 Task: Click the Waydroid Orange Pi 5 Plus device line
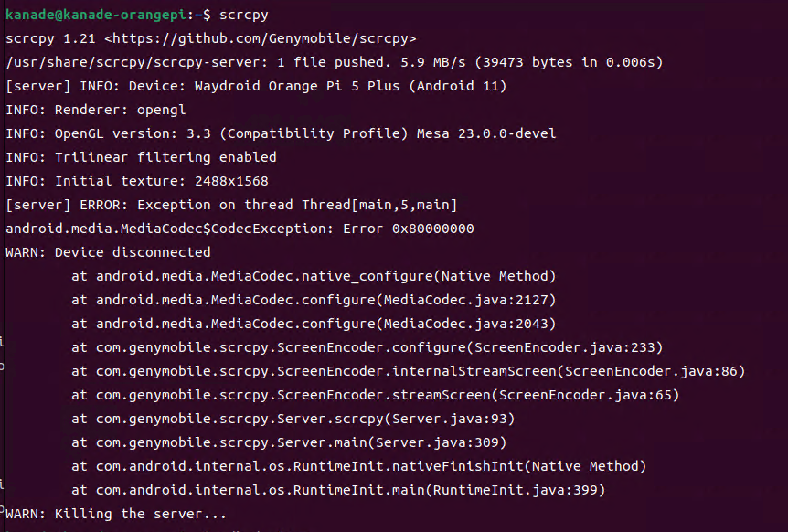coord(256,86)
